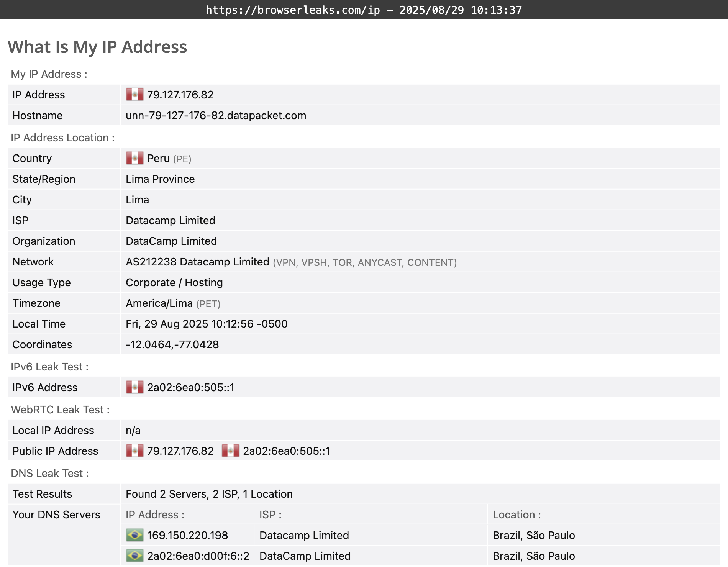This screenshot has width=728, height=567.
Task: Click the country name Peru
Action: pyautogui.click(x=158, y=158)
